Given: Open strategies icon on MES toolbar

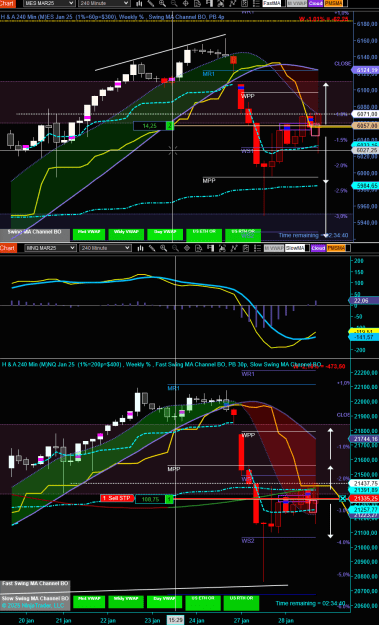Looking at the screenshot, I should [x=244, y=3].
